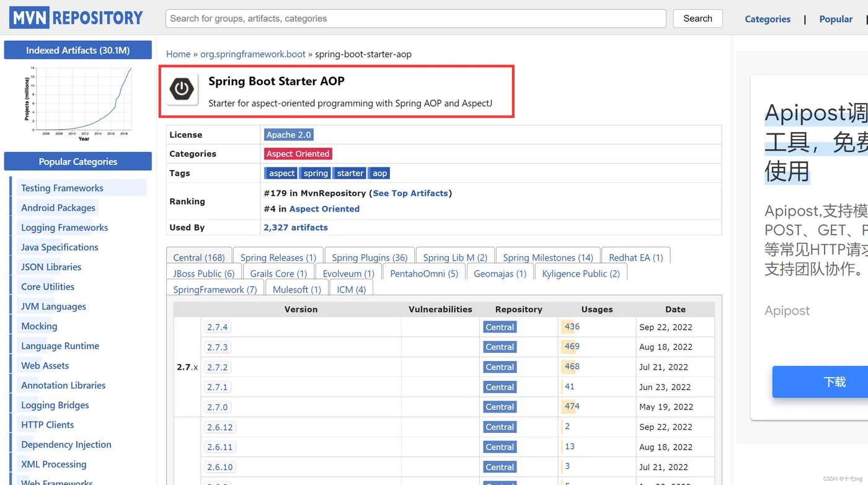Switch to the Redhat EA (1) tab
Screen dimensions: 868x485
[636, 257]
